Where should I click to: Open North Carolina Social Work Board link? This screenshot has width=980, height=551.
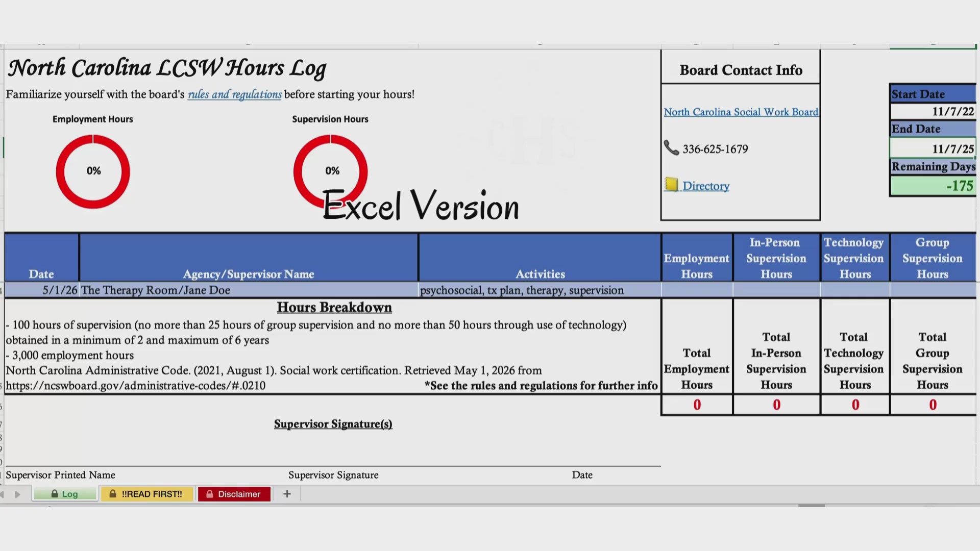(x=741, y=112)
